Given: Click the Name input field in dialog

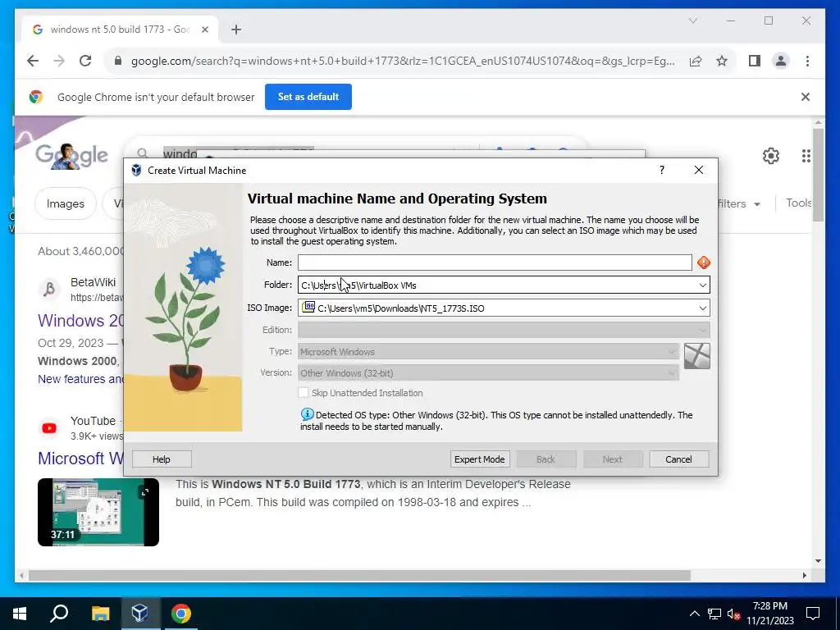Looking at the screenshot, I should (495, 262).
